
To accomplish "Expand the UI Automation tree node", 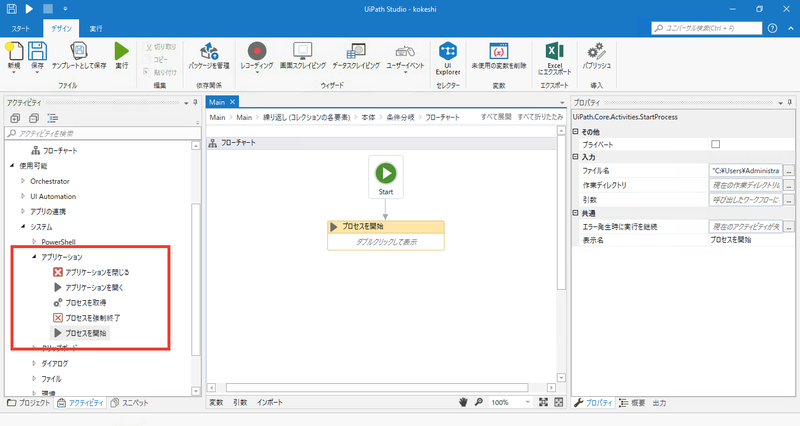I will pos(22,196).
